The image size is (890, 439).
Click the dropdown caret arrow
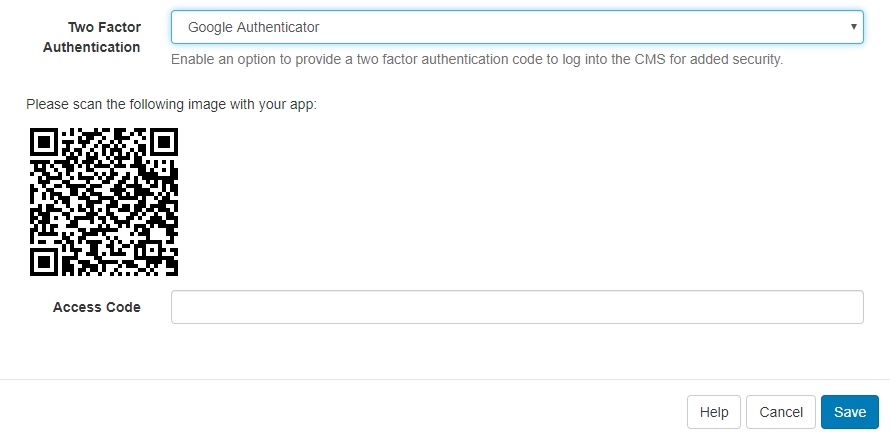(x=853, y=27)
